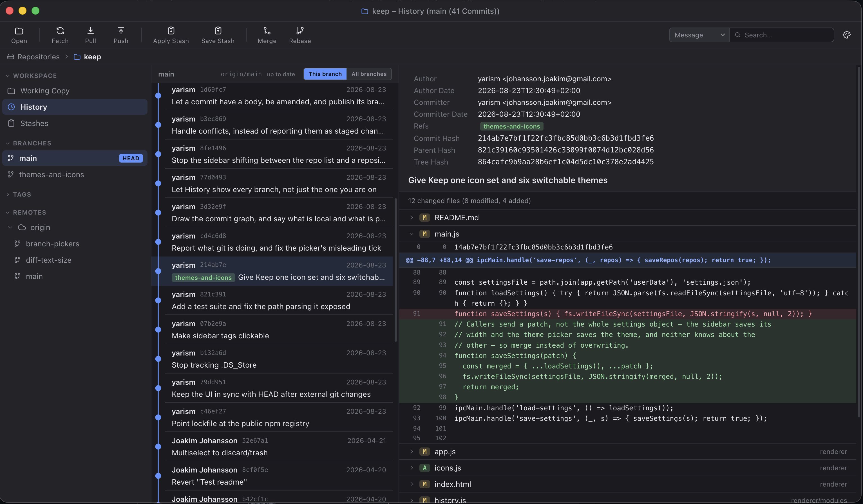Select the local main branch
The image size is (863, 504).
click(x=75, y=158)
